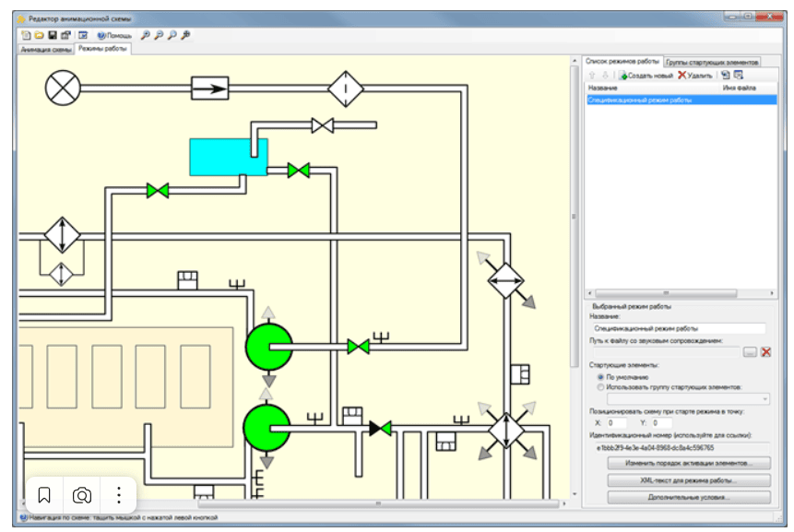Click the camera lens search icon

click(x=82, y=495)
